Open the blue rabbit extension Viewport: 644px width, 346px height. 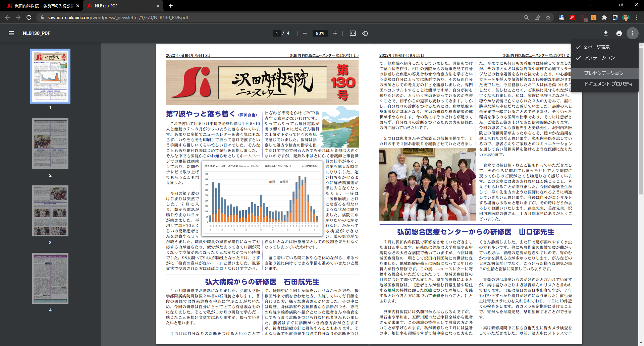(561, 17)
